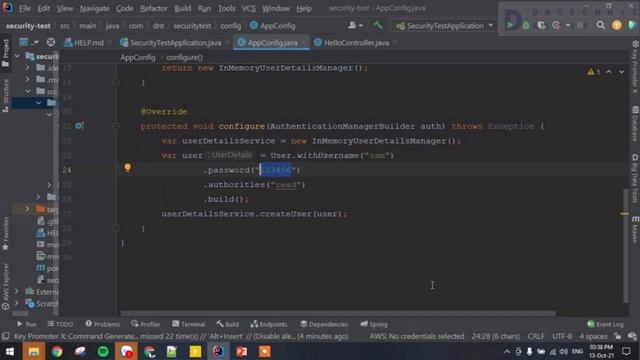Expand External Libraries node
640x360 pixels.
pyautogui.click(x=17, y=291)
